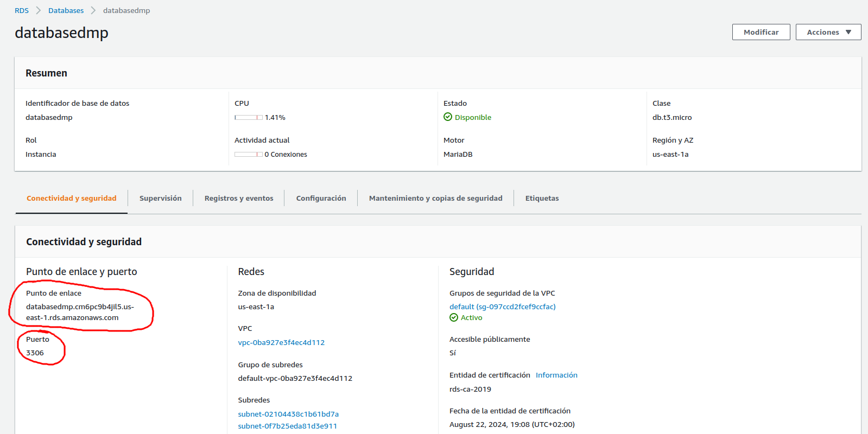Screen dimensions: 868x434
Task: Click Información link beside Entidad de certificación
Action: click(556, 375)
